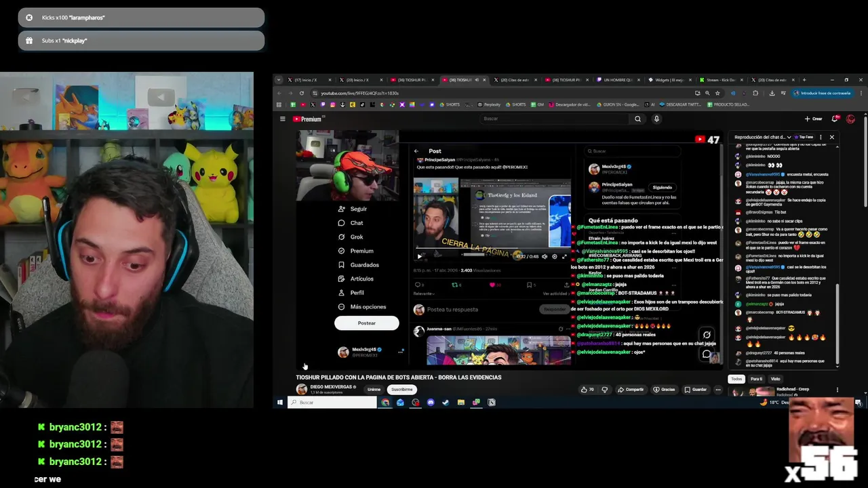Viewport: 868px width, 488px height.
Task: Open the YouTube hamburger guide menu
Action: pyautogui.click(x=283, y=119)
